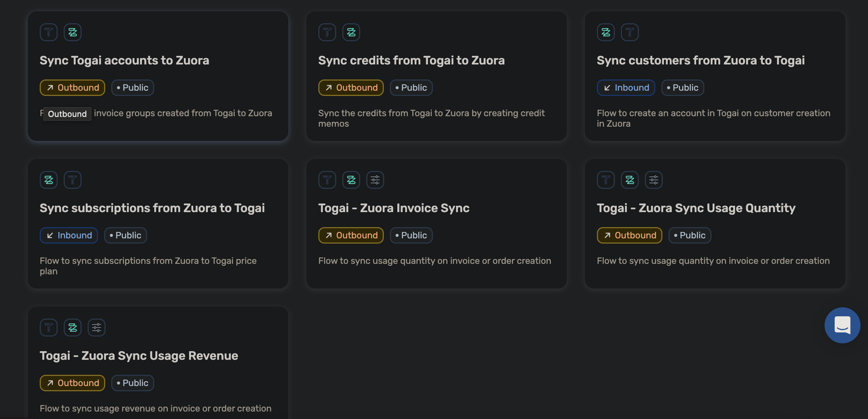The image size is (868, 419).
Task: Click Inbound tag on Sync subscriptions card
Action: (x=69, y=235)
